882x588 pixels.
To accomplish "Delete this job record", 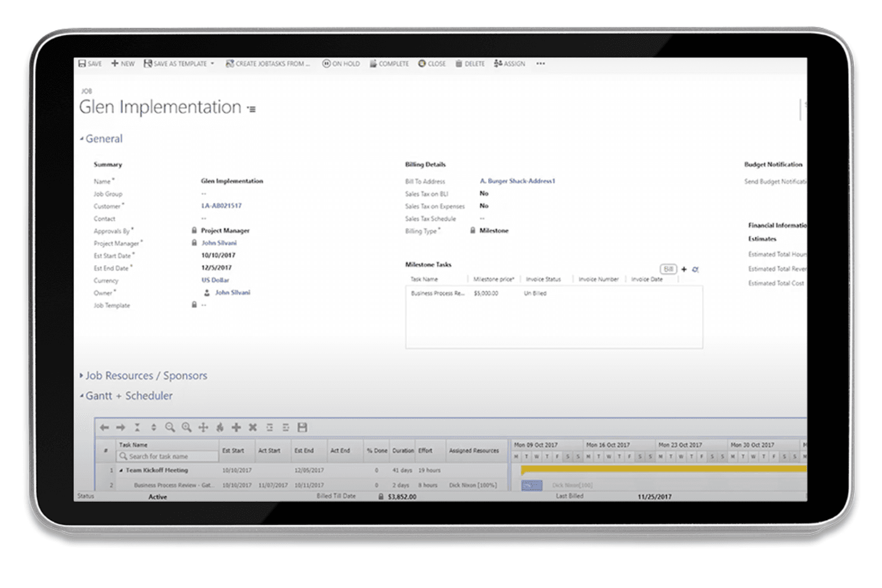I will click(470, 64).
